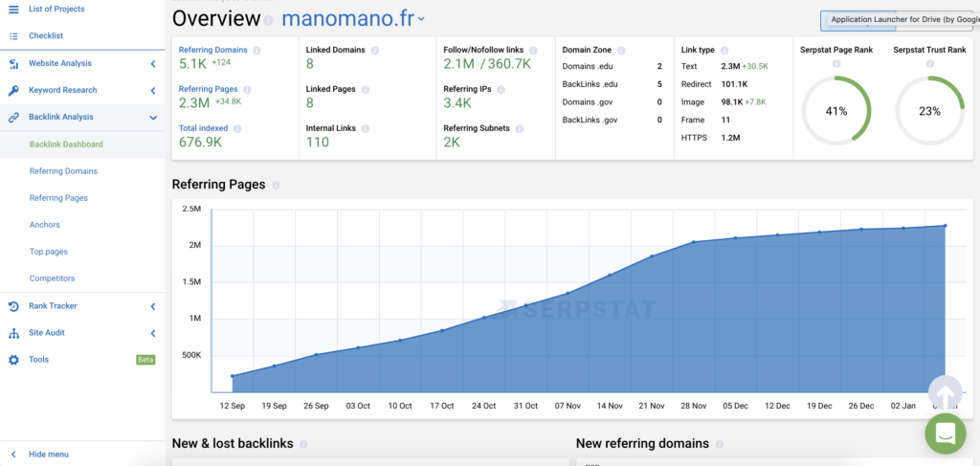Click info icon beside New referring domains
The height and width of the screenshot is (466, 980).
(x=720, y=444)
